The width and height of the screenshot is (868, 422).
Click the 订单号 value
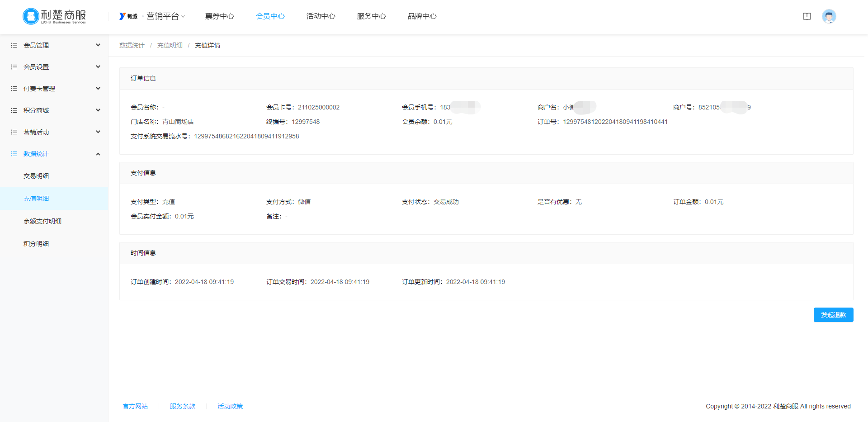615,122
